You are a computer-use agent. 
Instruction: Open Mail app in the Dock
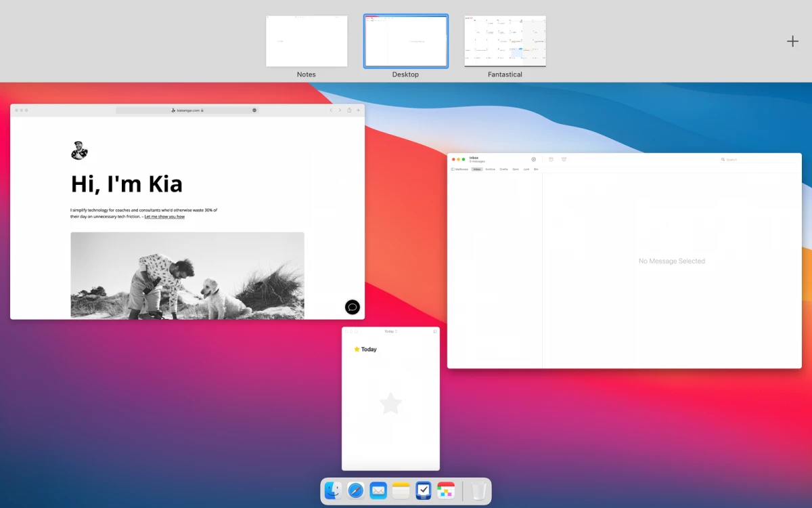coord(378,490)
